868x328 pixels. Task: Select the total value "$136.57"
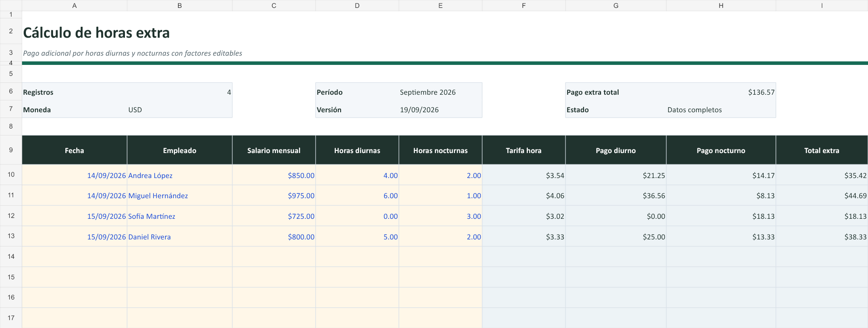721,92
